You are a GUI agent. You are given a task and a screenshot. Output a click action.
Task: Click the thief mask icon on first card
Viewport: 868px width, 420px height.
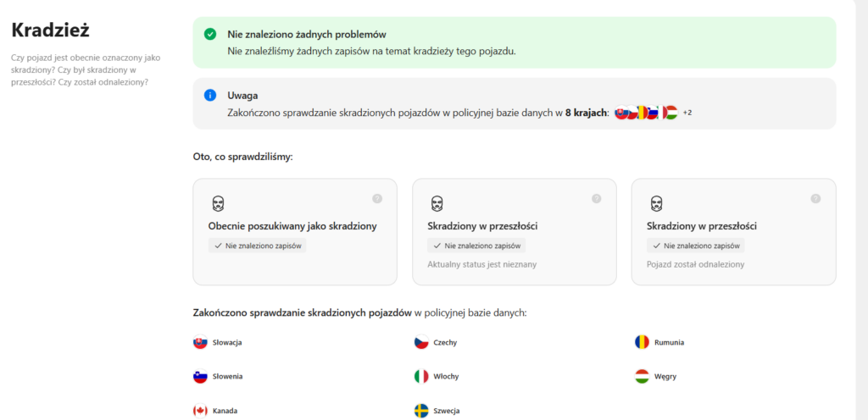[x=218, y=204]
